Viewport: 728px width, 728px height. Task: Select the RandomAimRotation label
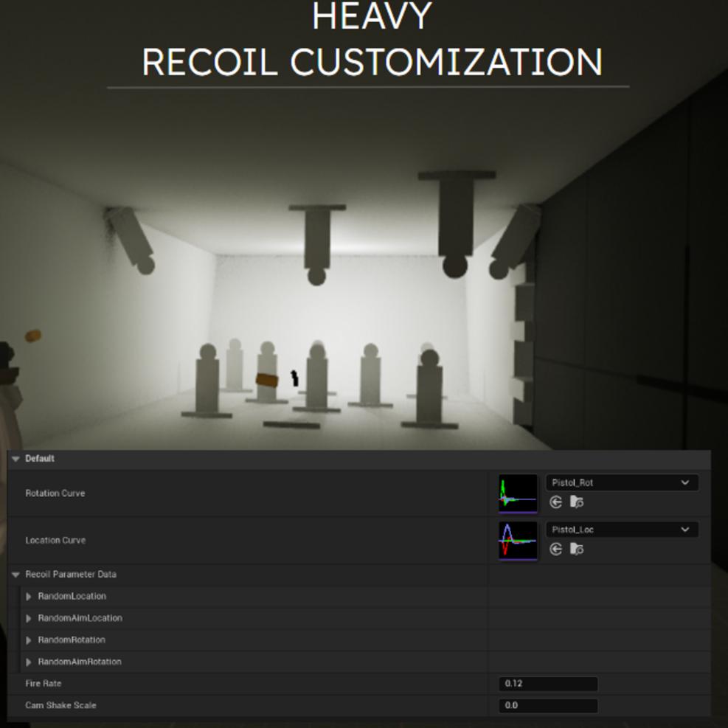[x=80, y=662]
